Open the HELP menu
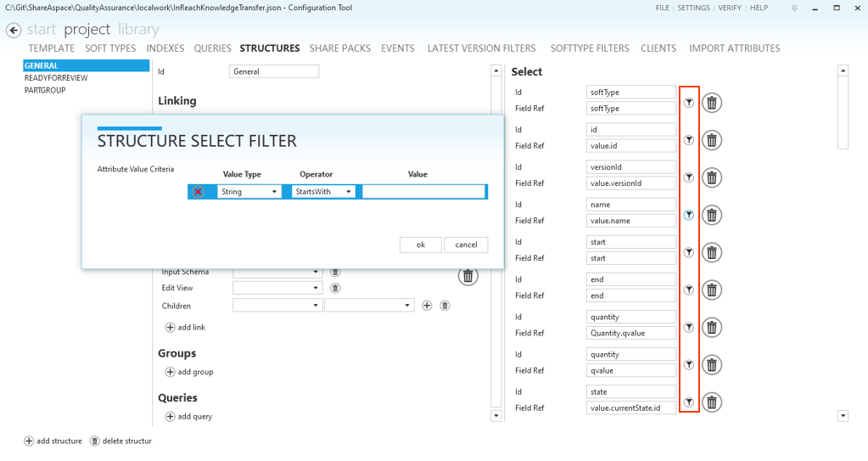This screenshot has width=868, height=461. click(759, 8)
